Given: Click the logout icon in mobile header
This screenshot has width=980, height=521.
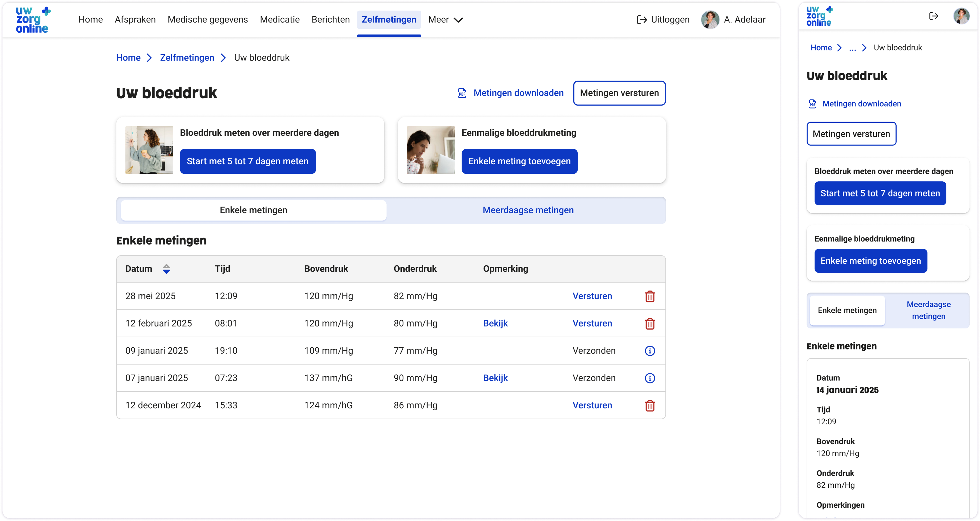Looking at the screenshot, I should point(934,16).
